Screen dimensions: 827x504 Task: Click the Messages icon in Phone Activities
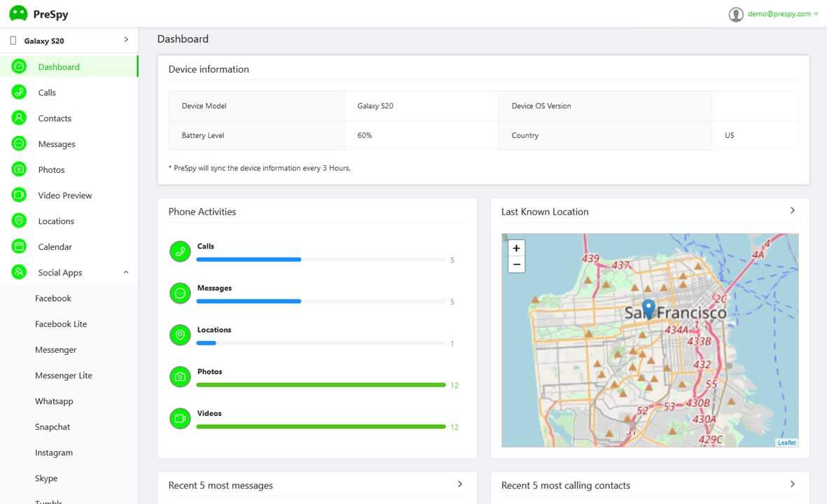pyautogui.click(x=180, y=293)
